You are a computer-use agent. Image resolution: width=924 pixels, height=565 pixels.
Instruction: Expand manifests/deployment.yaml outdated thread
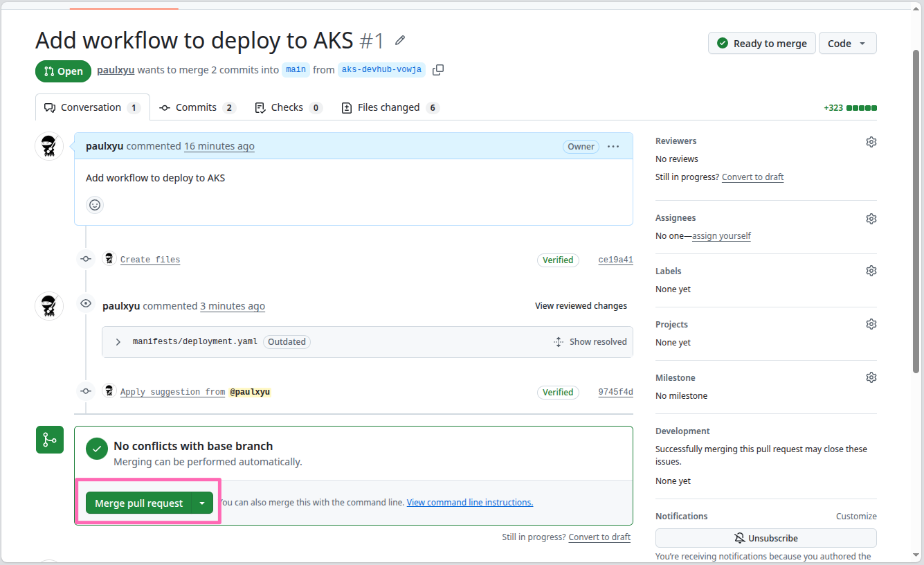tap(118, 342)
